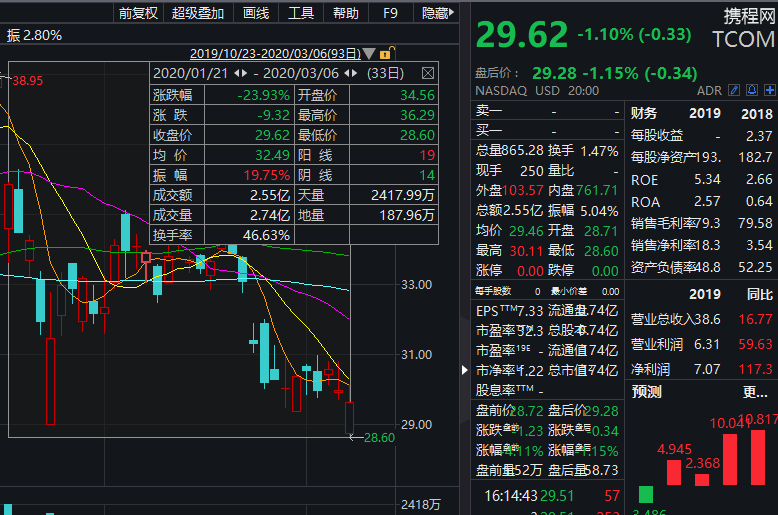Viewport: 778px width, 515px height.
Task: Open the 前复权 menu
Action: (x=138, y=13)
